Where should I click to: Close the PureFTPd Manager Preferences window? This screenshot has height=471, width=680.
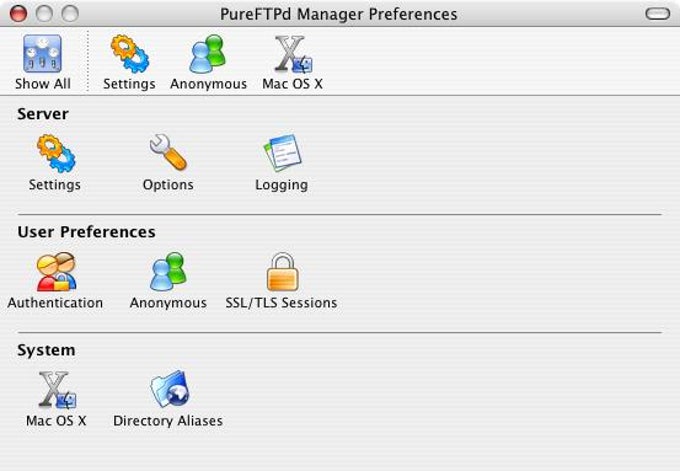tap(18, 13)
